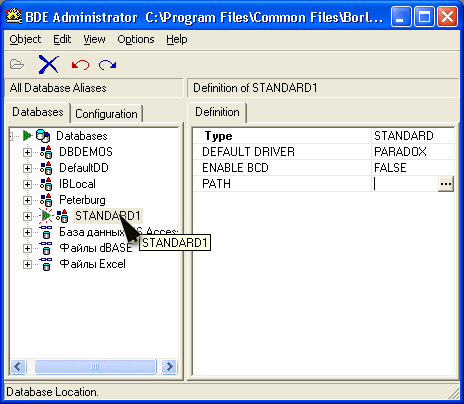Expand the Peterburg tree node
Image resolution: width=464 pixels, height=404 pixels.
pos(27,200)
